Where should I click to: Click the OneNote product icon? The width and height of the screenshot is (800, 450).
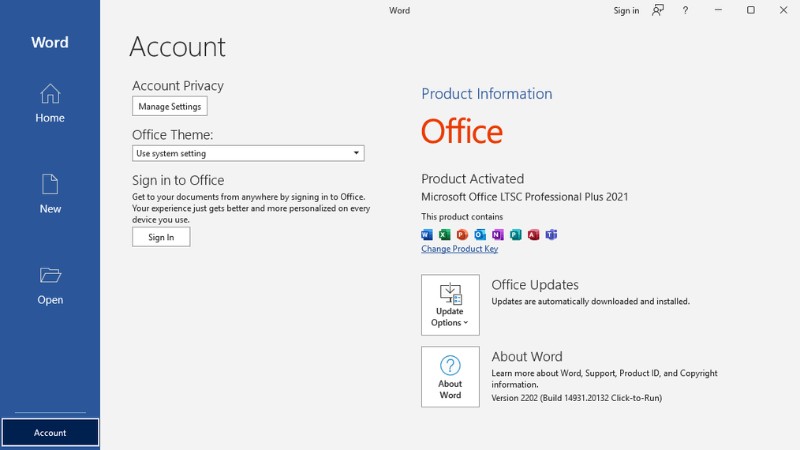pyautogui.click(x=498, y=234)
